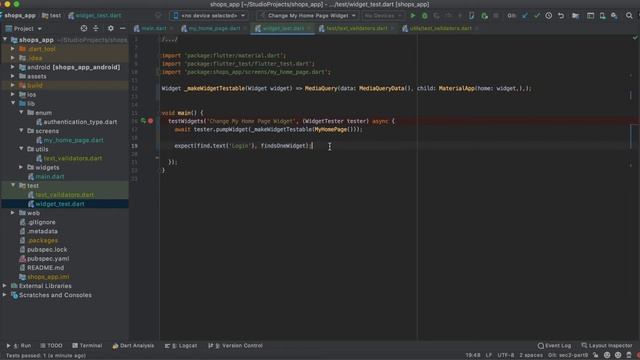Expand the android folder

(13, 67)
